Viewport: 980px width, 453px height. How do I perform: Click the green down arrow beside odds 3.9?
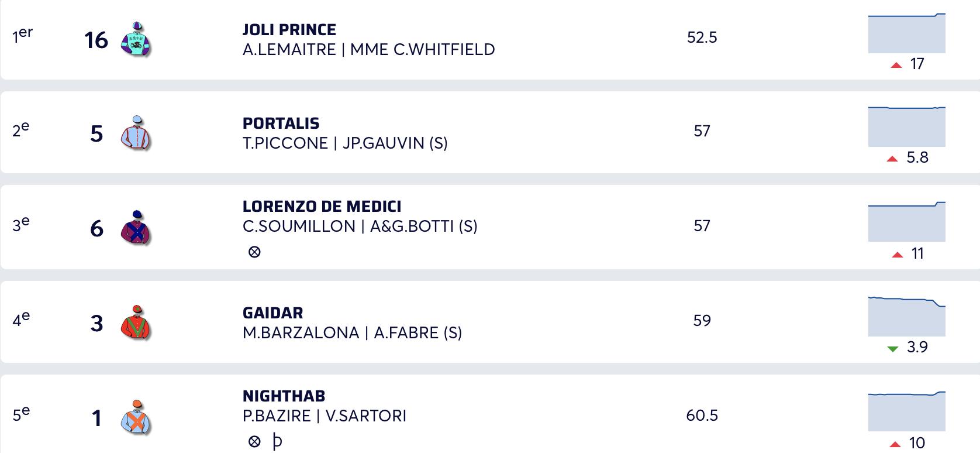coord(892,349)
